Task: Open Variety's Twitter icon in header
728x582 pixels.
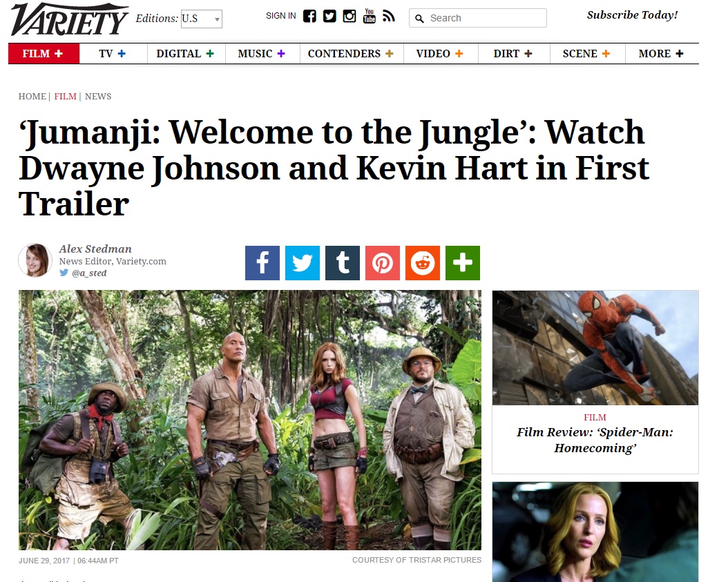Action: click(329, 17)
